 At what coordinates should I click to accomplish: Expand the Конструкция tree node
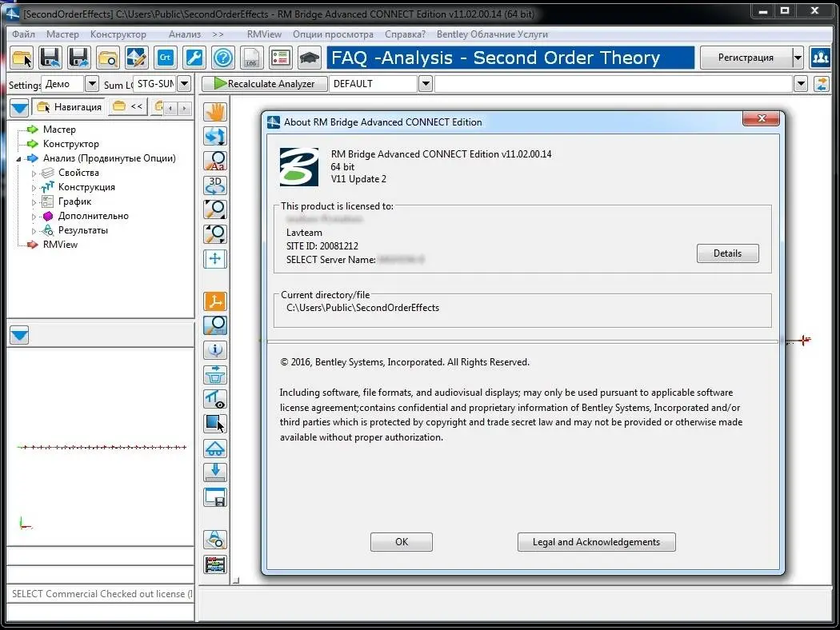tap(34, 188)
